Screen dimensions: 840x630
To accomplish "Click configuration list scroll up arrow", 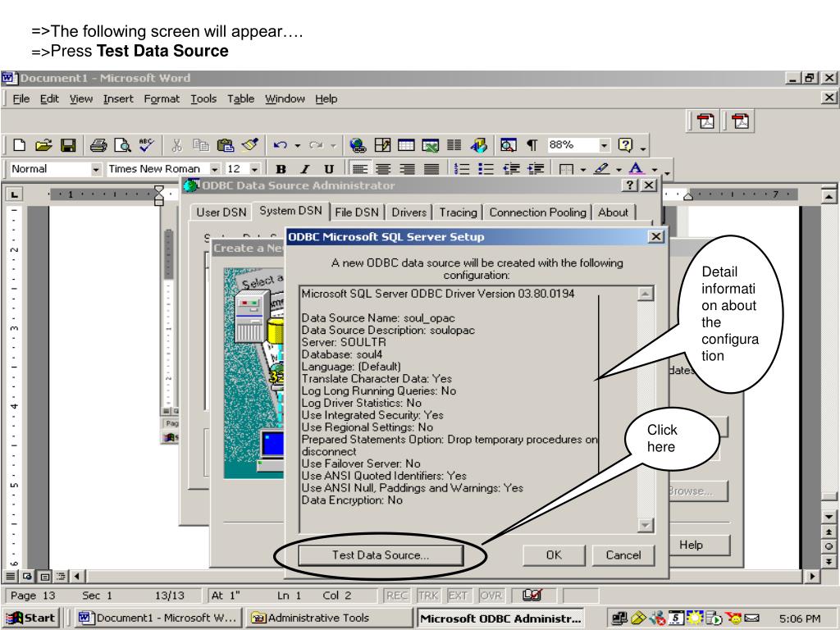I will tap(646, 294).
